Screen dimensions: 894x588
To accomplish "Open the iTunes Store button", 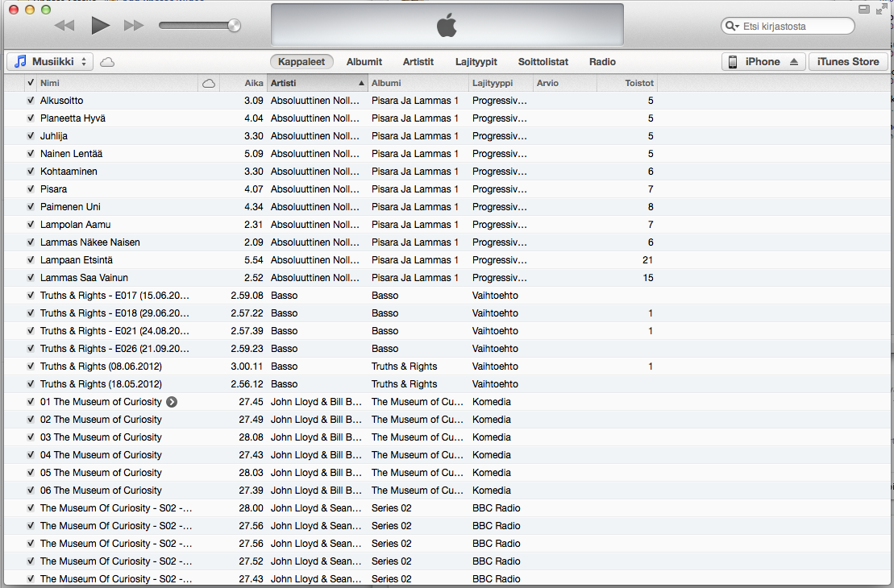I will pyautogui.click(x=848, y=62).
